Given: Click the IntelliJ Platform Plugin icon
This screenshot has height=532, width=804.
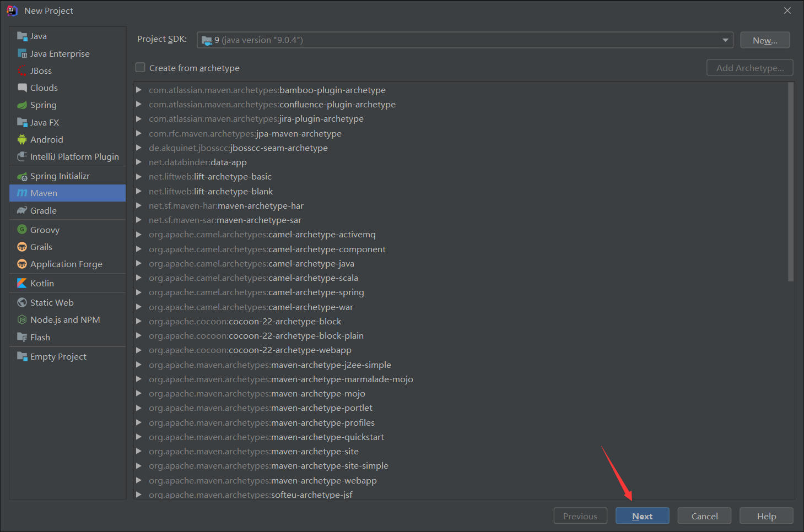Looking at the screenshot, I should click(x=22, y=156).
